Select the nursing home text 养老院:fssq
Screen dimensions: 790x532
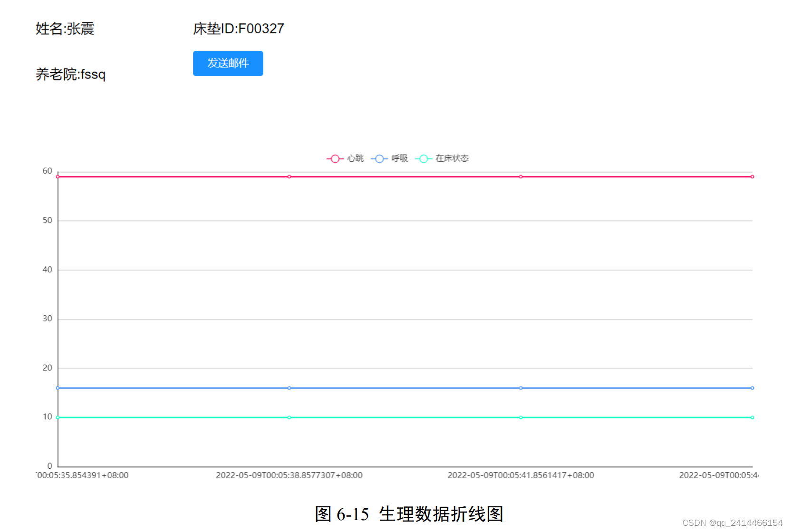[x=71, y=75]
